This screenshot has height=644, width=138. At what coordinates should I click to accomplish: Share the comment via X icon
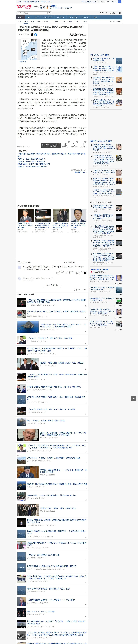[x=85, y=273]
